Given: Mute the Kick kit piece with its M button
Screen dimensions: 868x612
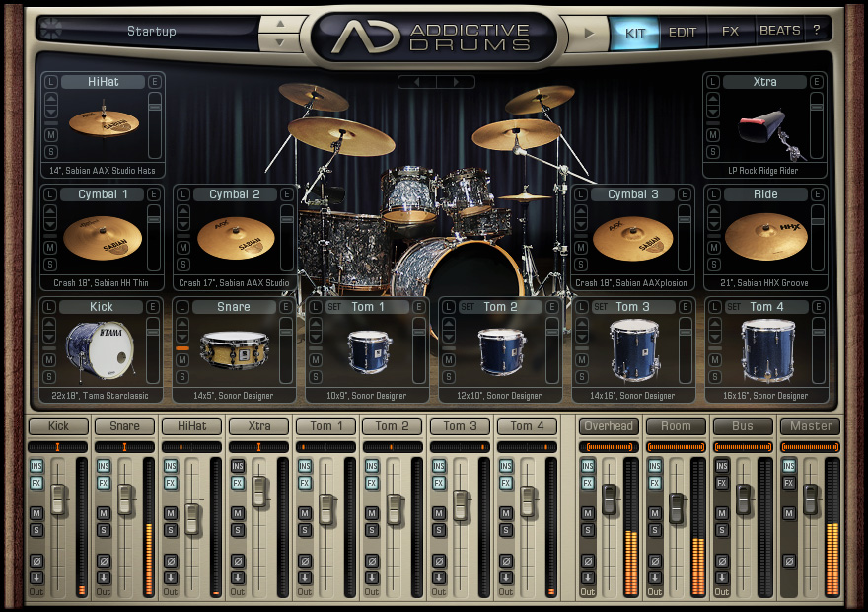Looking at the screenshot, I should pyautogui.click(x=47, y=359).
